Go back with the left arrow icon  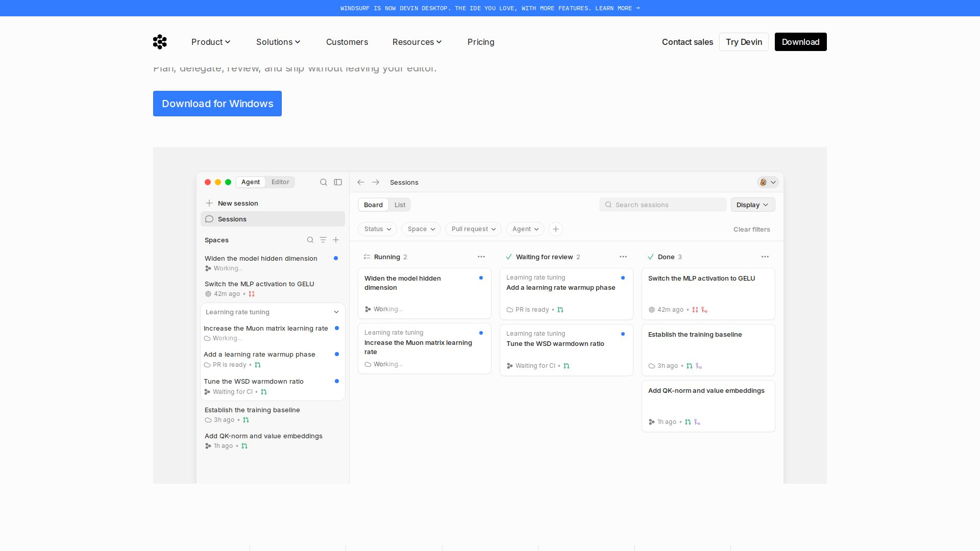361,182
